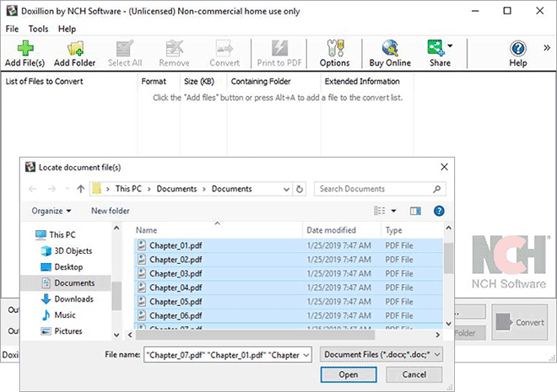Open the Document Files type filter dropdown

(381, 354)
